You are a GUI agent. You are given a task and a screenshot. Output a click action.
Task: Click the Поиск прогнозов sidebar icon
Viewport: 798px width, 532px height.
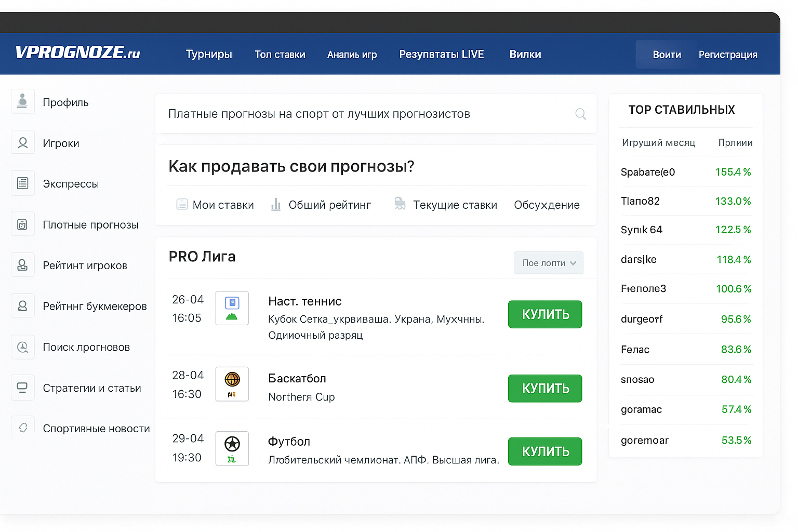(22, 347)
